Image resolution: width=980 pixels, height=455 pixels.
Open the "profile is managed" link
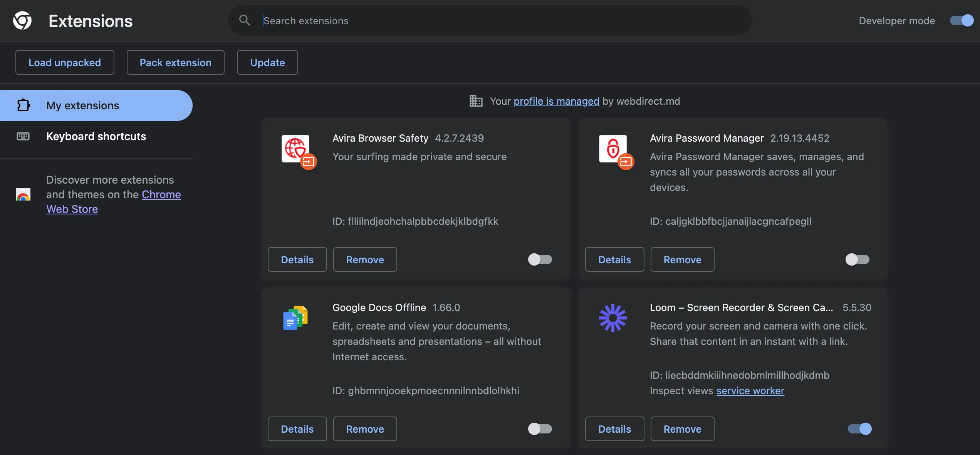[556, 101]
